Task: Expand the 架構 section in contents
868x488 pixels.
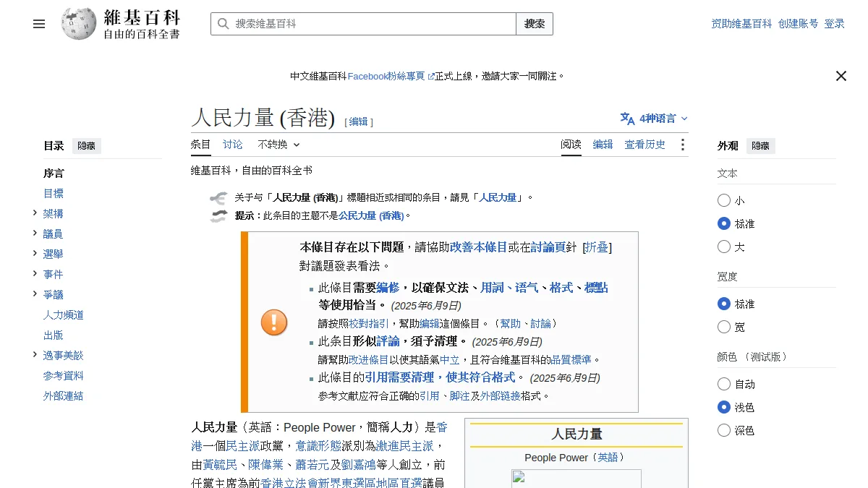Action: tap(35, 213)
